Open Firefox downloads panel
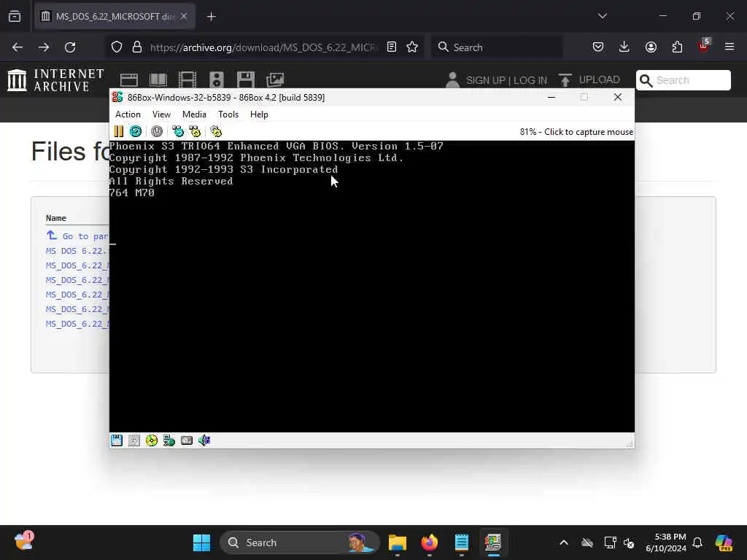747x560 pixels. (624, 47)
